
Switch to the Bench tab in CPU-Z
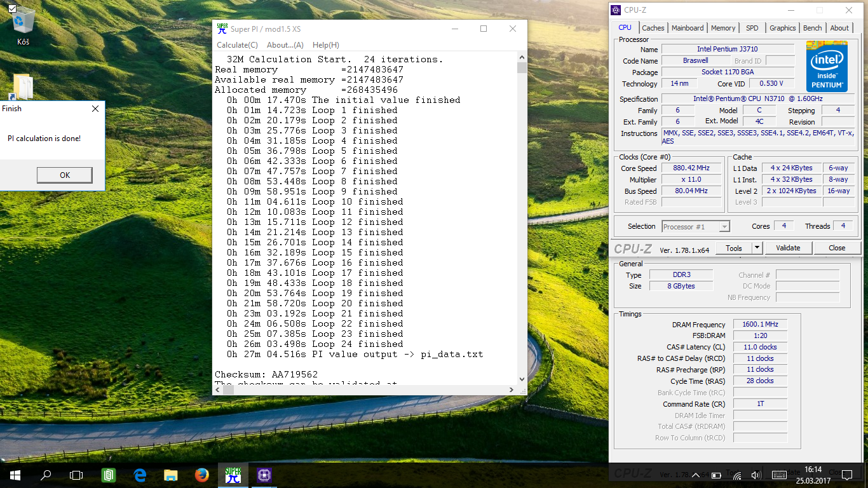pyautogui.click(x=812, y=28)
